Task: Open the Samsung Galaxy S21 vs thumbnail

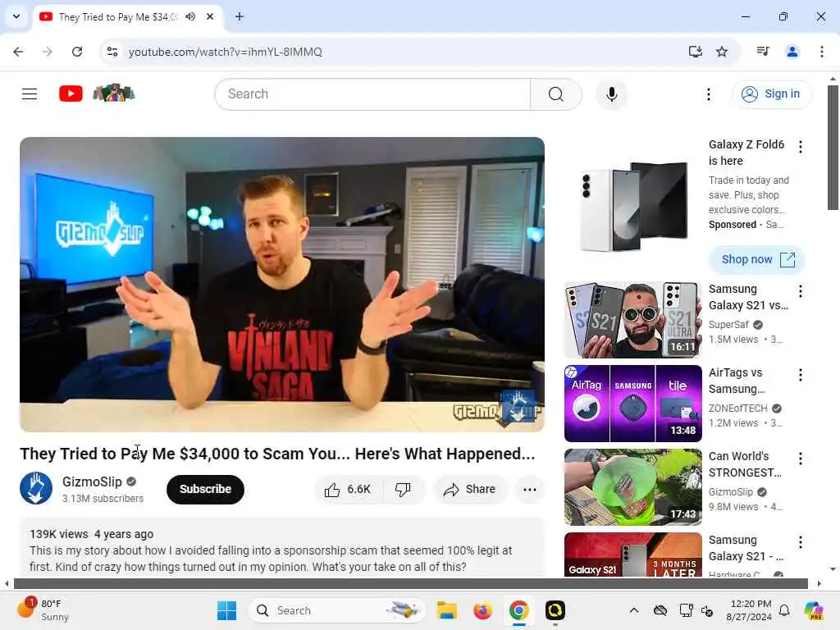Action: point(632,320)
